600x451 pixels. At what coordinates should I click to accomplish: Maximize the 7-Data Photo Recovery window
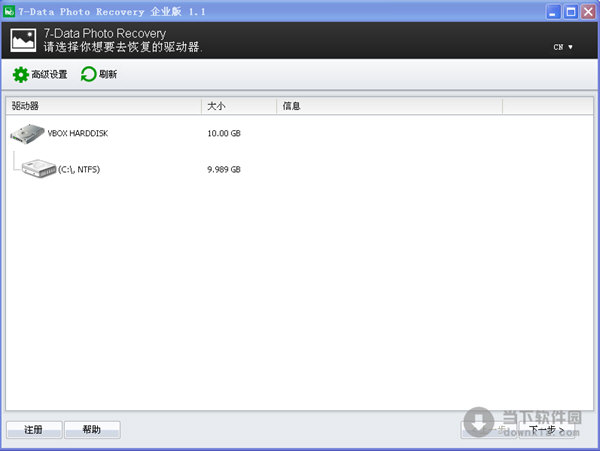(571, 12)
